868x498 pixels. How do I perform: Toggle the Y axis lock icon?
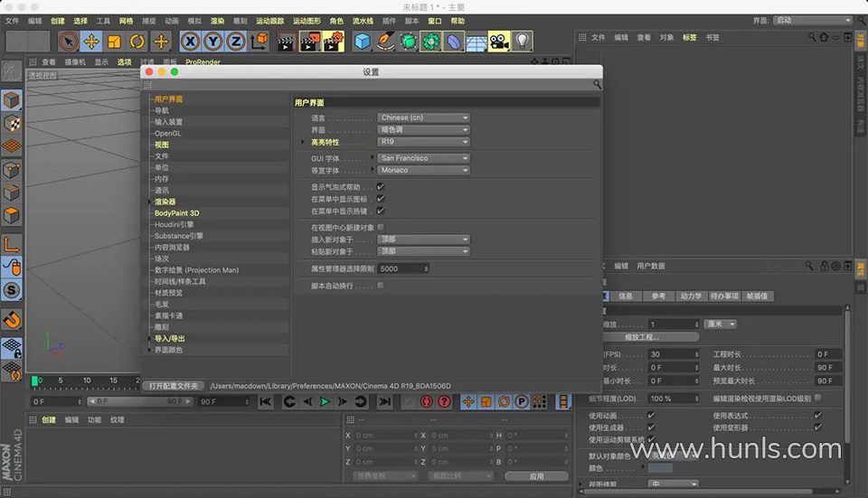[x=213, y=41]
